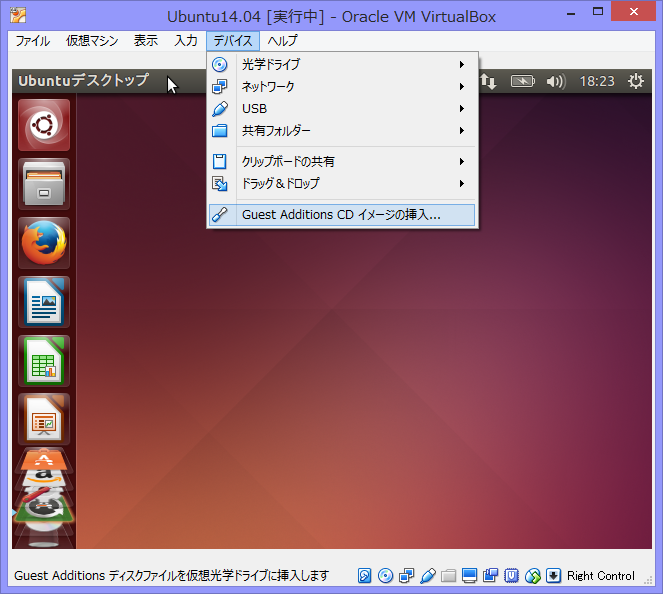Screen dimensions: 663x594
Task: Click the optical drive disc icon in the Devices menu
Action: tap(219, 65)
